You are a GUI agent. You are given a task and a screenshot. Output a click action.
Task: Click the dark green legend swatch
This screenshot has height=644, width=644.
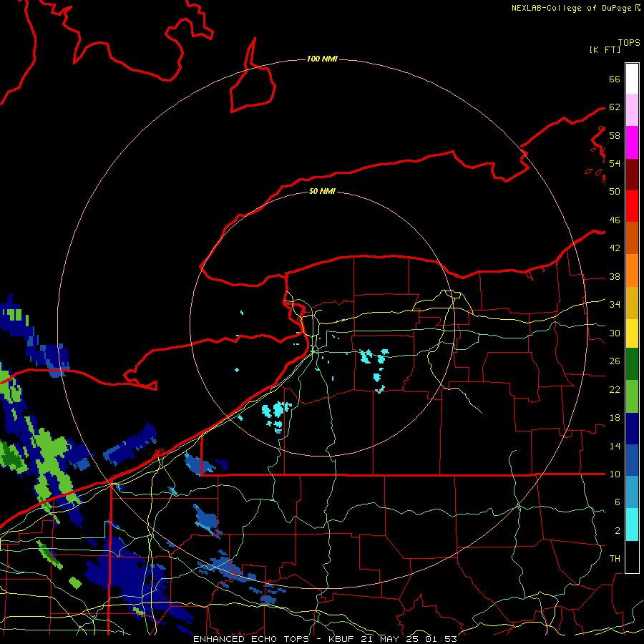632,364
